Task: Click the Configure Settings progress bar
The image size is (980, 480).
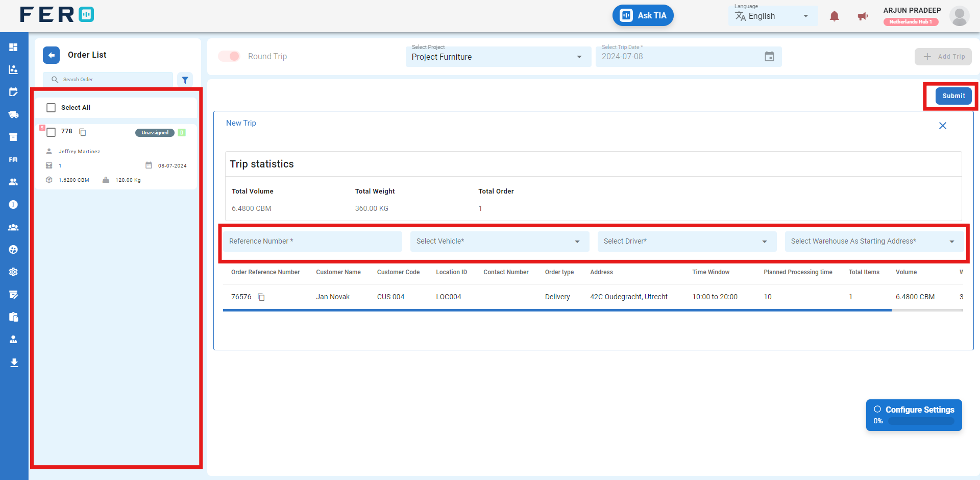Action: click(921, 421)
